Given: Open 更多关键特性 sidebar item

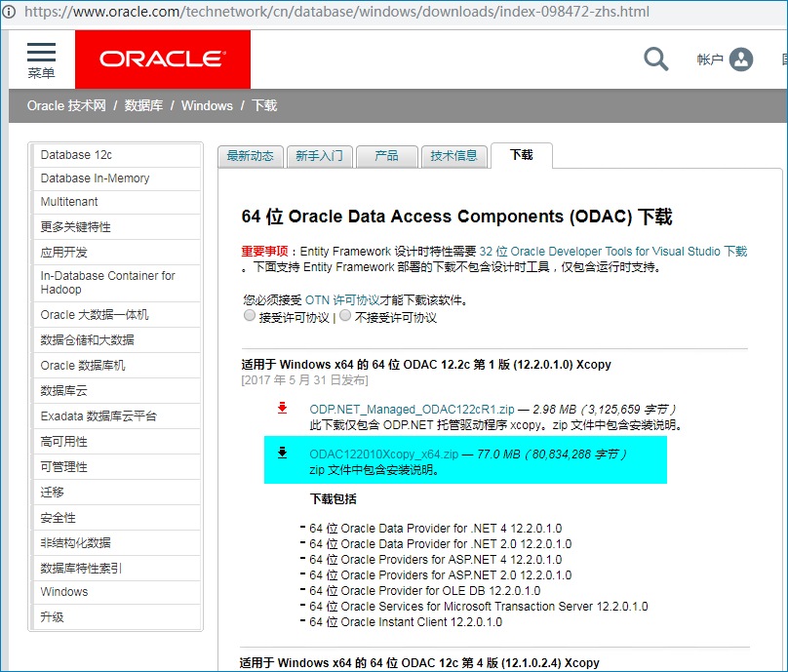Looking at the screenshot, I should click(117, 226).
